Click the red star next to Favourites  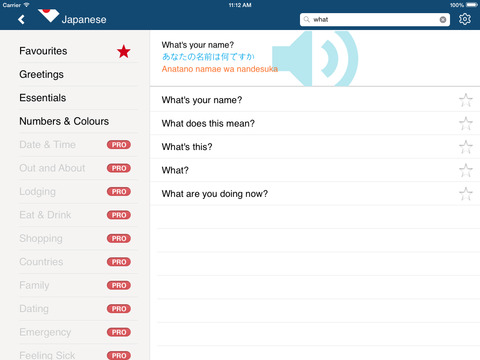(123, 51)
